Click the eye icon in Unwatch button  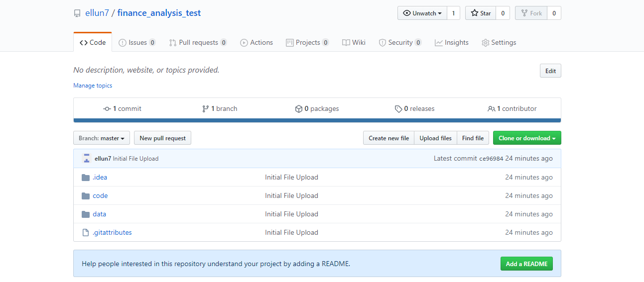(x=407, y=13)
